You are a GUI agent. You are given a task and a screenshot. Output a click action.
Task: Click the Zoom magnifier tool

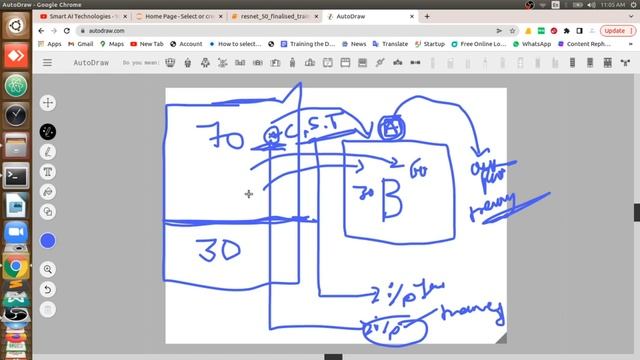tap(48, 269)
